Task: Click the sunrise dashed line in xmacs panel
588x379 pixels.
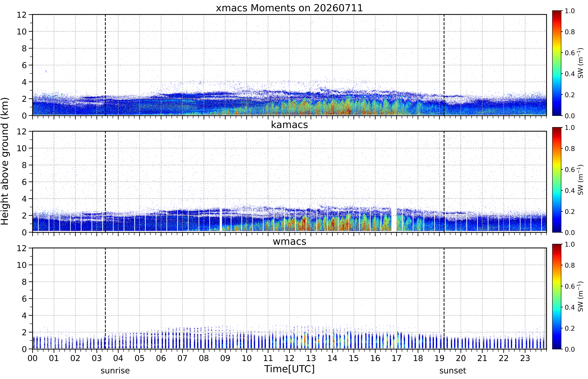Action: click(x=105, y=65)
